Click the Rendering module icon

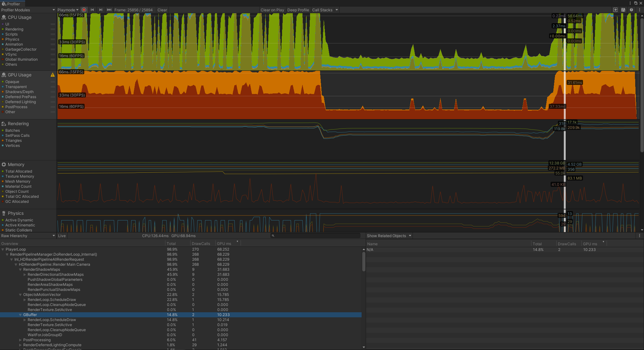click(x=4, y=124)
